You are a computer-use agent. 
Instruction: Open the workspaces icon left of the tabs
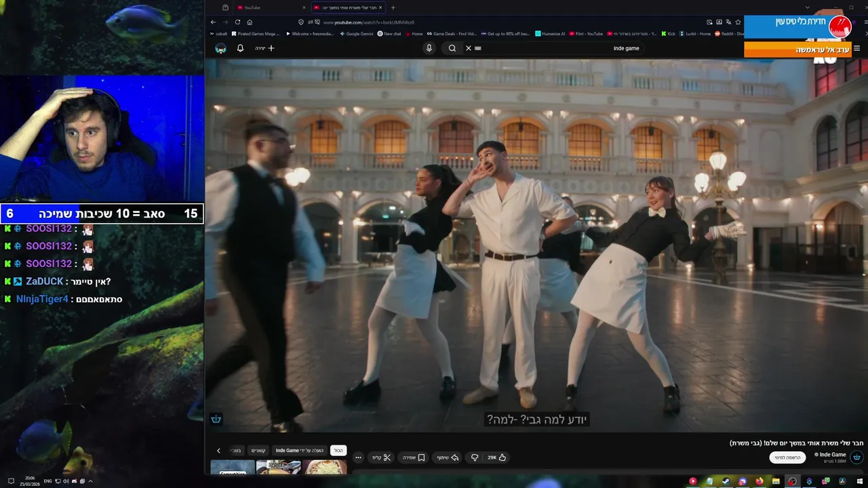[x=225, y=7]
